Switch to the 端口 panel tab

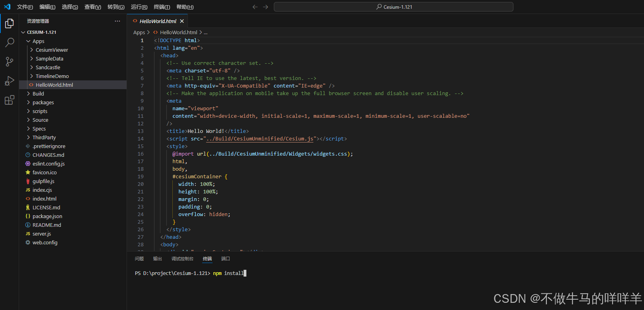(226, 259)
